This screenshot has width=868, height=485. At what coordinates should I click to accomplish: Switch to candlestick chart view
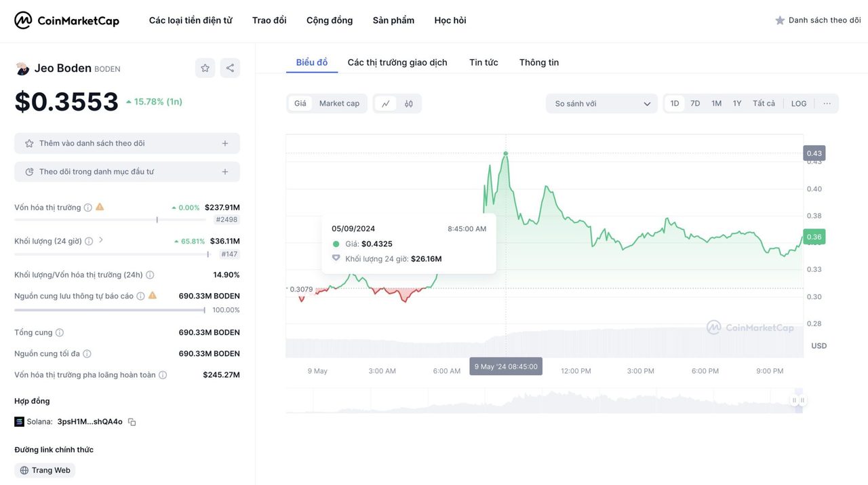409,104
